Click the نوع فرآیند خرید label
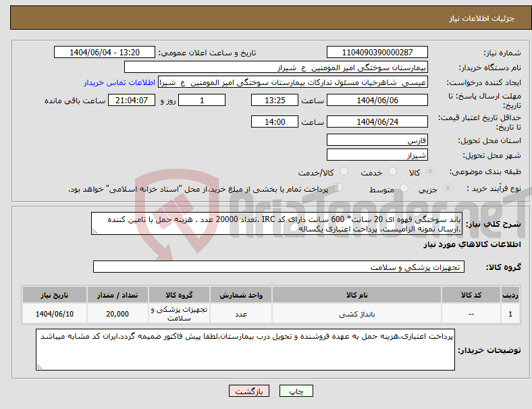 pos(494,188)
